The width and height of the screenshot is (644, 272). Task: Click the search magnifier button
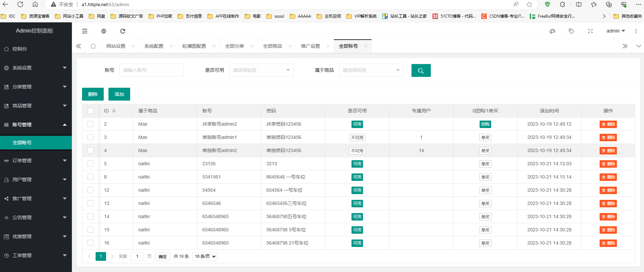[x=421, y=70]
